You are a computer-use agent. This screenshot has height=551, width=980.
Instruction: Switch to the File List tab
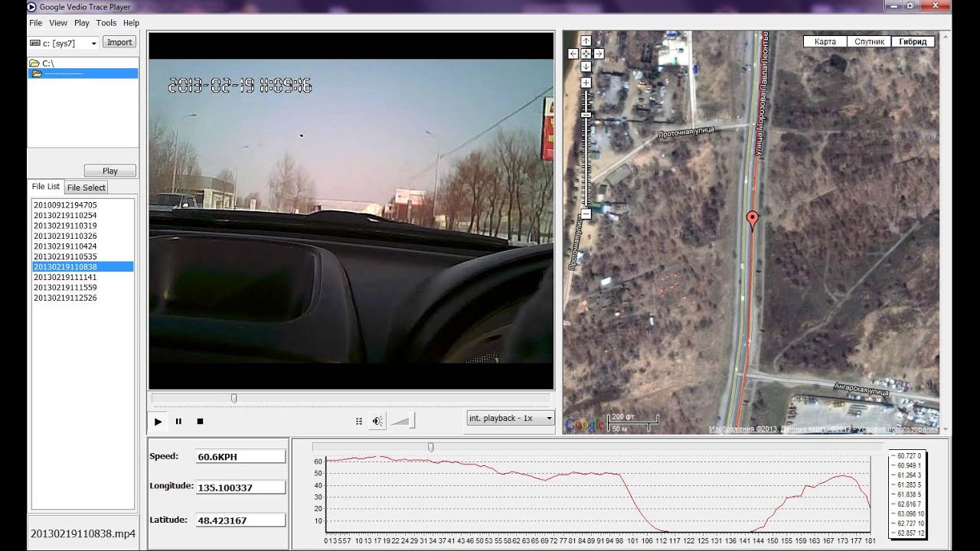point(45,186)
